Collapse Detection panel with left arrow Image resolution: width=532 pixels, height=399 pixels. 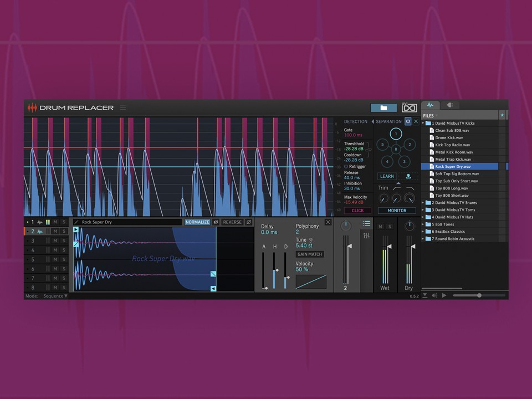[x=372, y=121]
